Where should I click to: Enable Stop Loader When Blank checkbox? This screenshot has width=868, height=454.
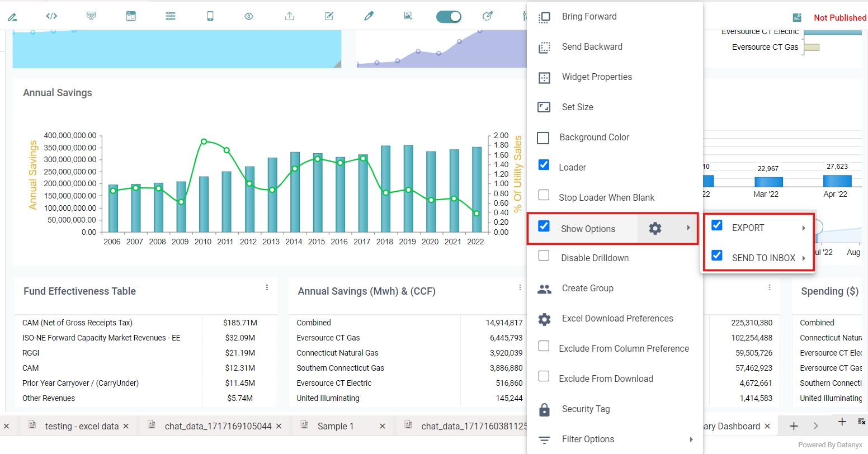click(x=544, y=195)
